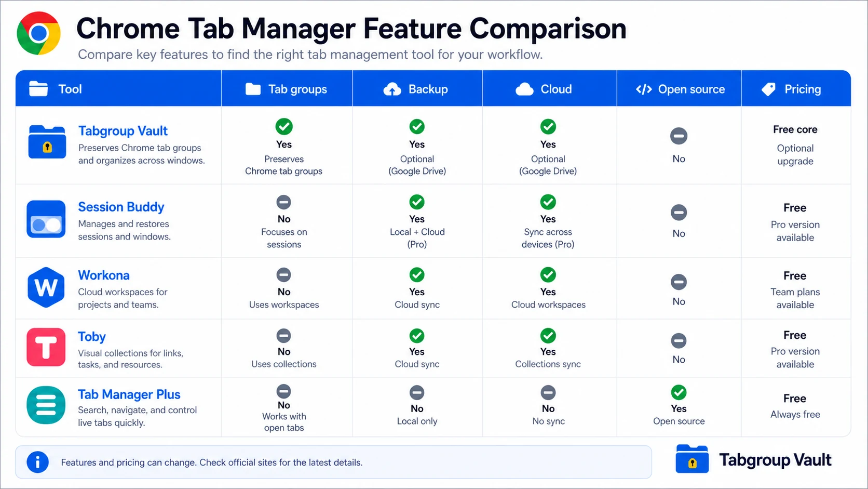Click Tabgroup Vault's Open source gray minus icon
Image resolution: width=868 pixels, height=489 pixels.
pyautogui.click(x=679, y=136)
